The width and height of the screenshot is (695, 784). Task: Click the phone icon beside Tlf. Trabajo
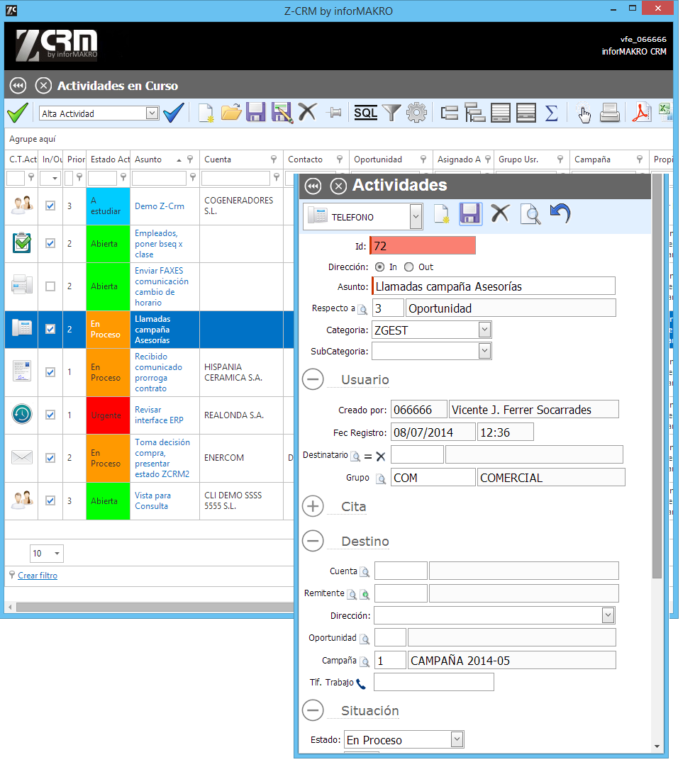361,683
